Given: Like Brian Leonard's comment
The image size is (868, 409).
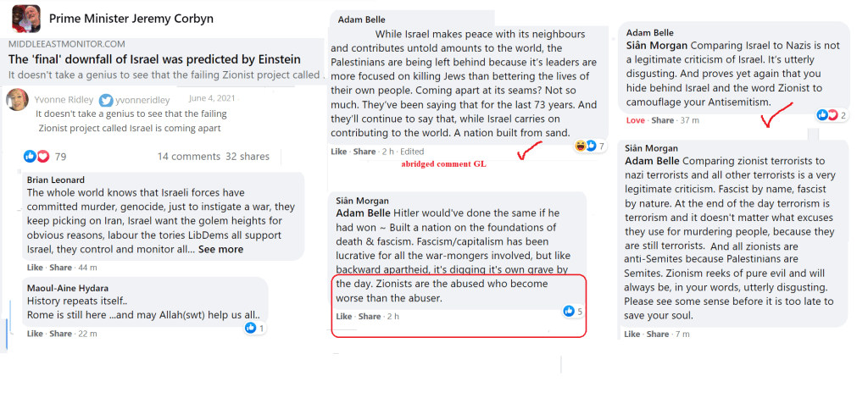Looking at the screenshot, I should pos(34,268).
